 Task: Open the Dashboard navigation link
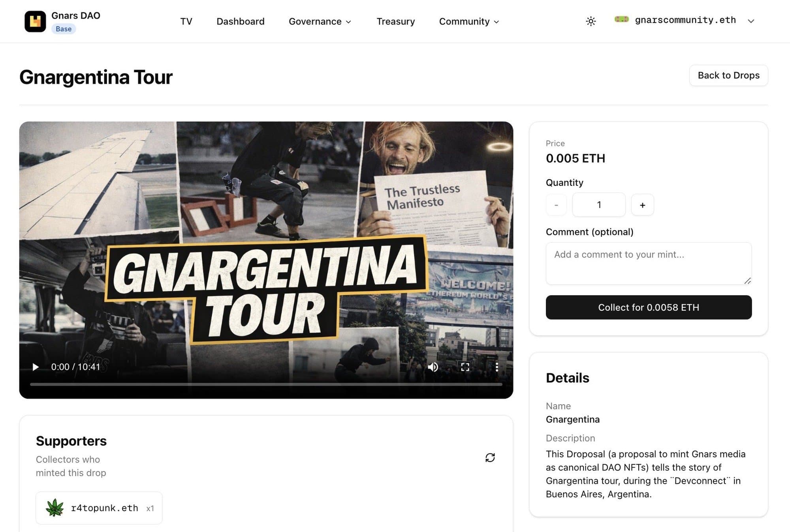[240, 21]
